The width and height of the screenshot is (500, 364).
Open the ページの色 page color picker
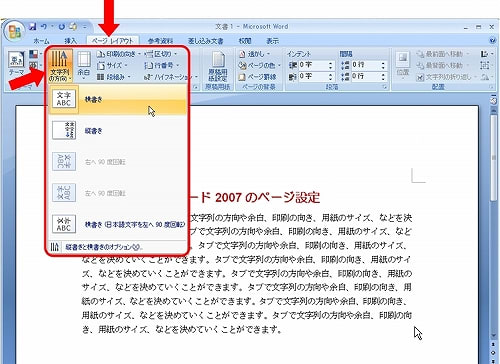click(x=260, y=65)
